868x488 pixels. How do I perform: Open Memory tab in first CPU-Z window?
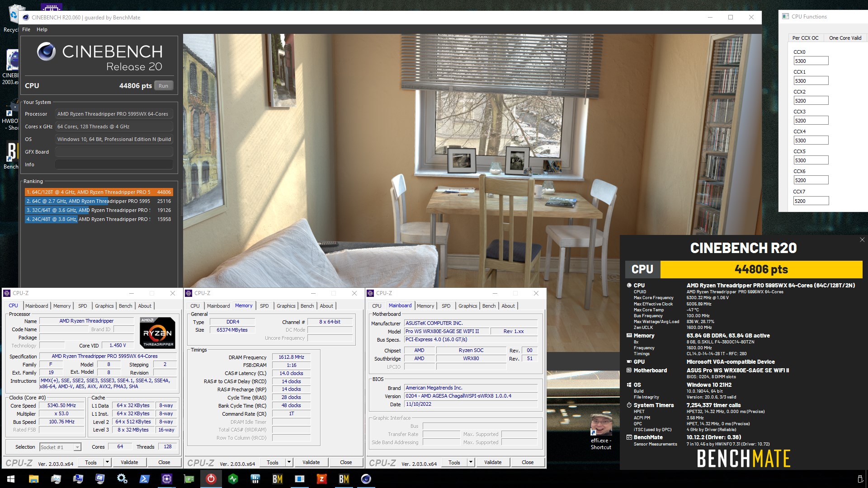(x=62, y=306)
